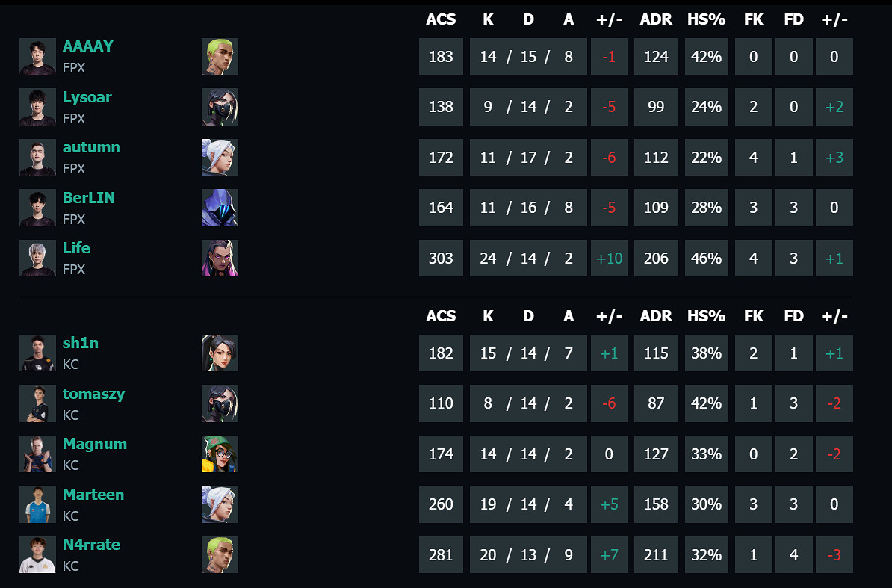892x588 pixels.
Task: Click N4rrate's agent icon
Action: coord(220,555)
